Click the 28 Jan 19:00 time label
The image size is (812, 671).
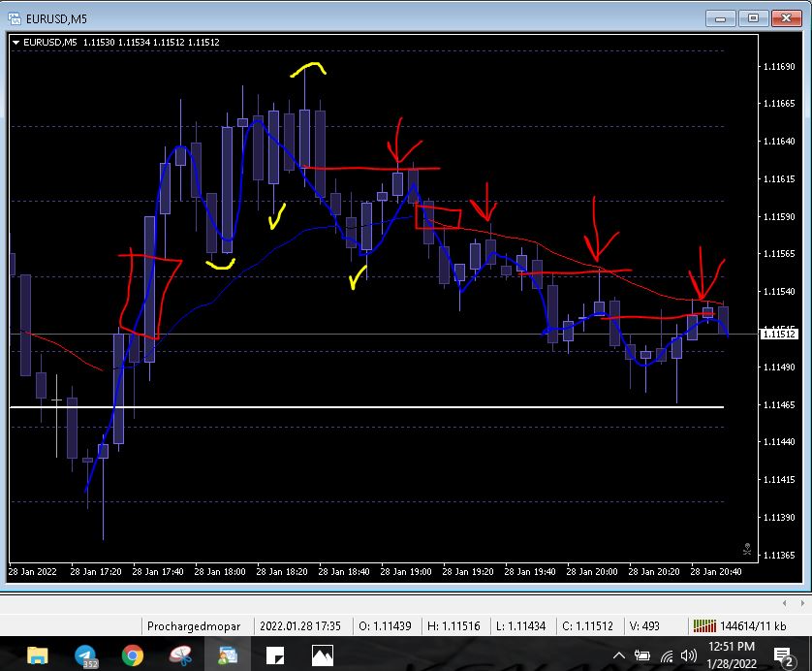tap(405, 571)
